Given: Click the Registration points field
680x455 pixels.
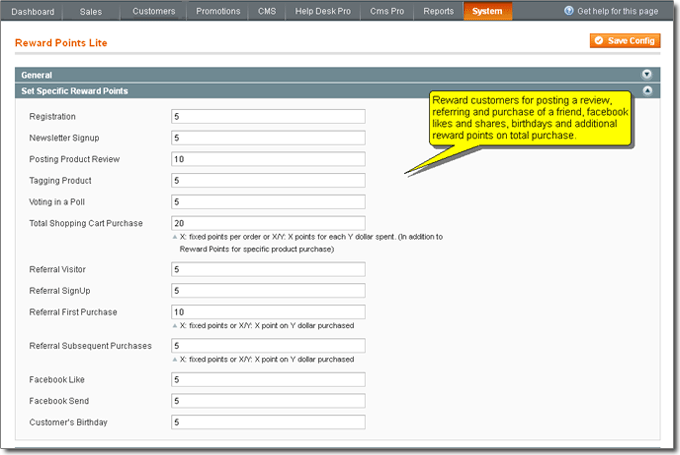Looking at the screenshot, I should (268, 116).
